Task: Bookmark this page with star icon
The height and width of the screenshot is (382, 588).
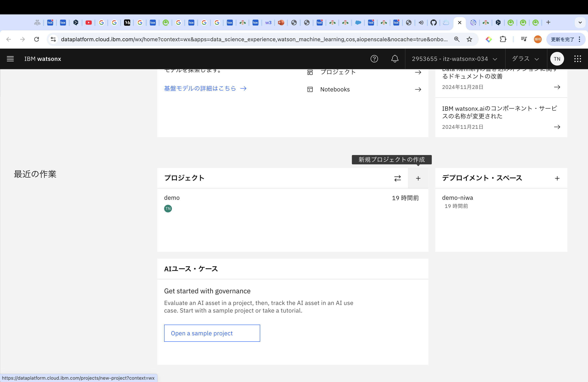Action: 469,39
